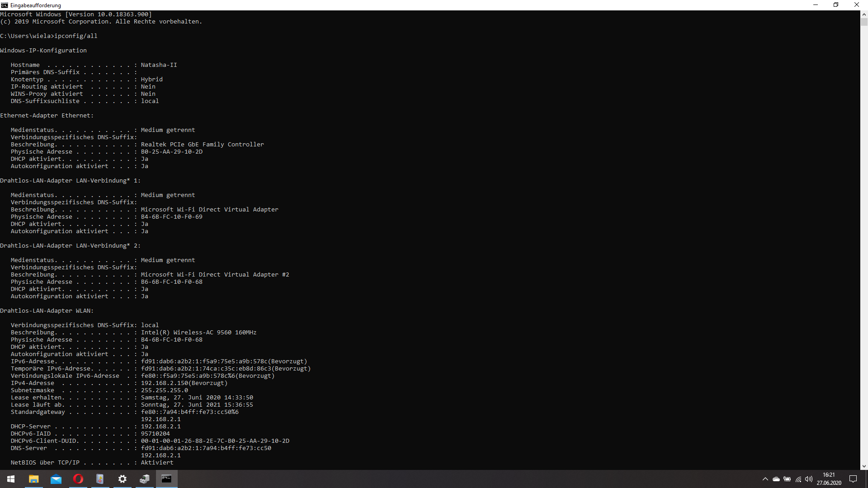This screenshot has height=488, width=868.
Task: Launch the Mail app from taskbar
Action: 56,479
